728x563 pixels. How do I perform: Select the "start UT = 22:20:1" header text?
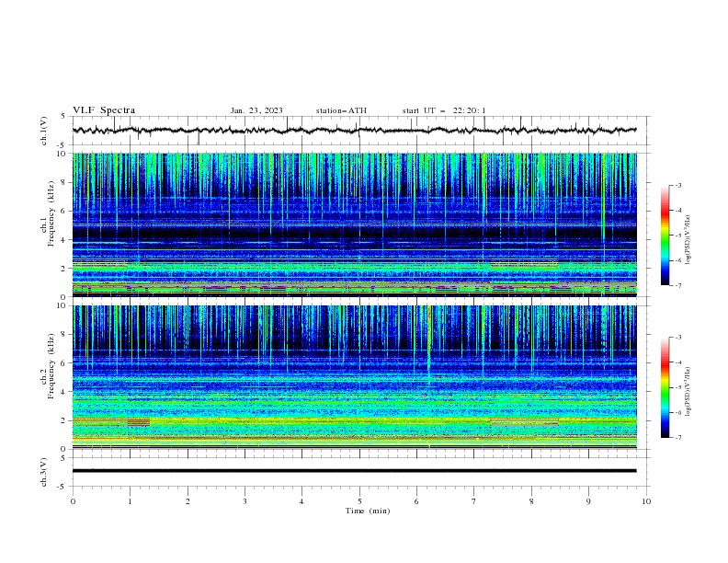click(x=444, y=110)
